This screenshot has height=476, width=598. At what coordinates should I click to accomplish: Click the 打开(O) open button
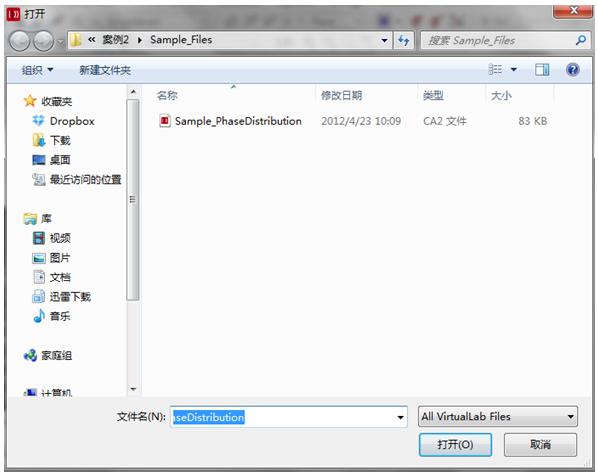(x=455, y=444)
